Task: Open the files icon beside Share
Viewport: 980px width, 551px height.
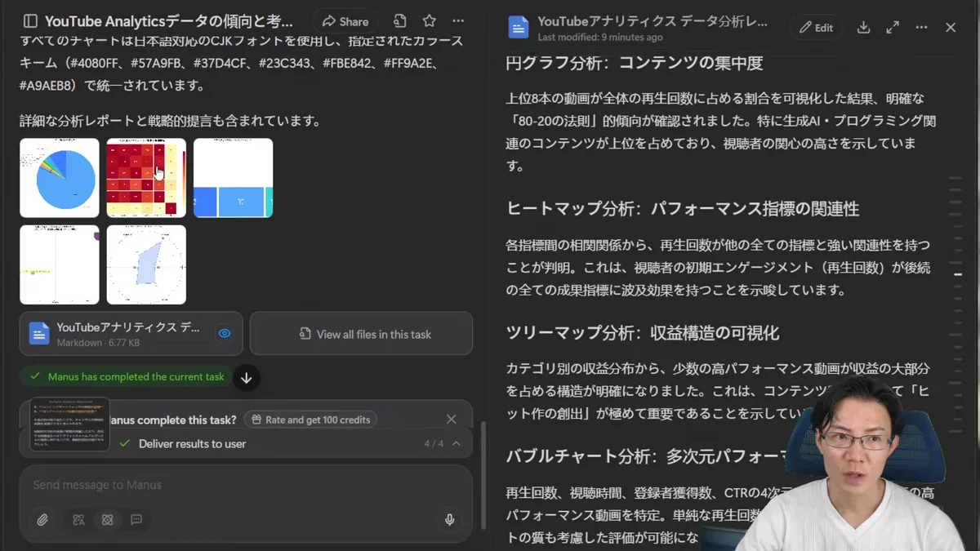Action: pos(399,21)
